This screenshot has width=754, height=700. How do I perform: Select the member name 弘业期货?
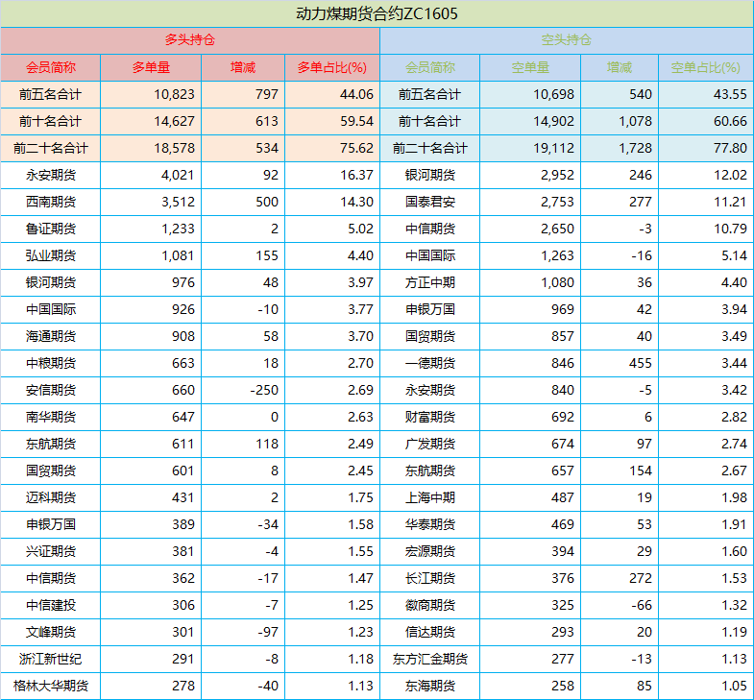click(x=51, y=255)
